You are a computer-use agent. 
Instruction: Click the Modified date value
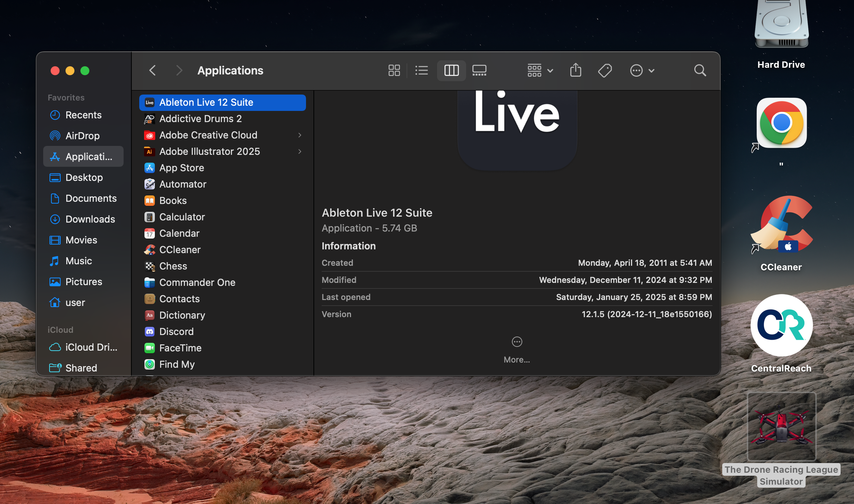coord(625,280)
